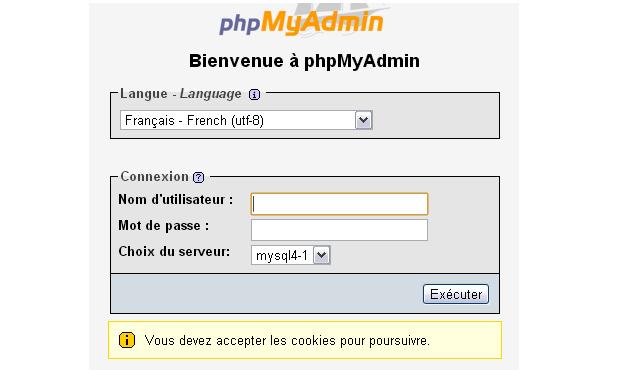Click the Langue legend text

[144, 94]
